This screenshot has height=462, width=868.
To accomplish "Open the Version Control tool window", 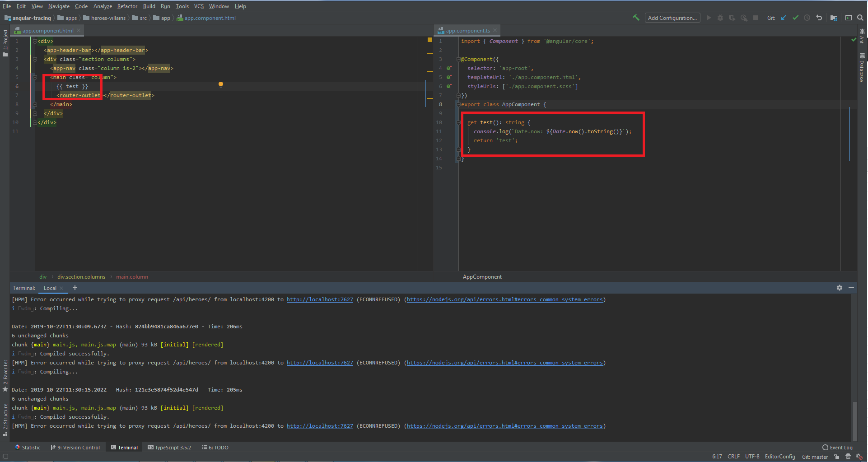I will click(75, 448).
